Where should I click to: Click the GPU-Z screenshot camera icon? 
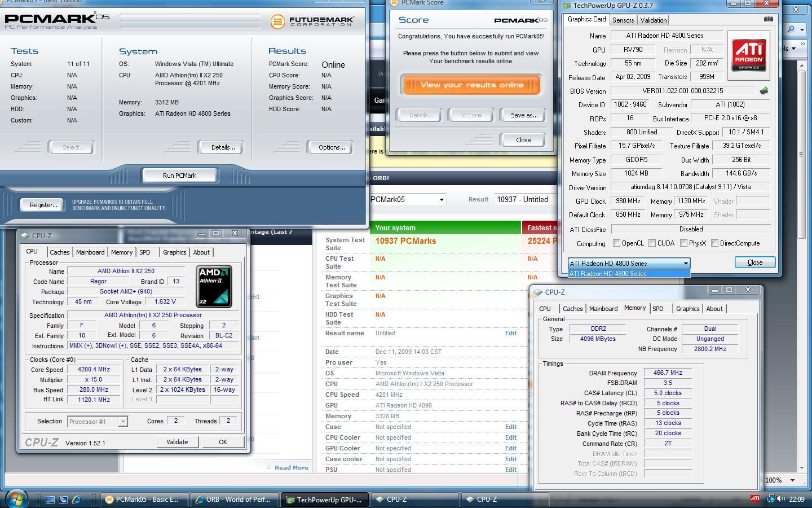(768, 19)
